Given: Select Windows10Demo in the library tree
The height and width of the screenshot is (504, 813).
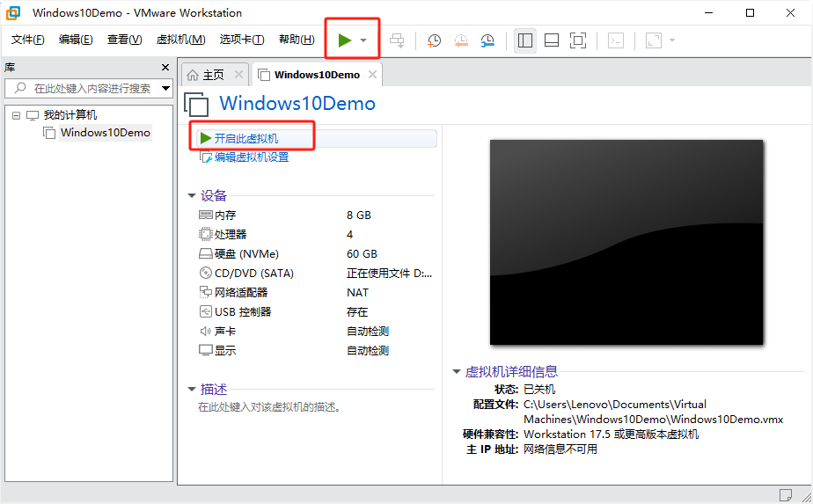Looking at the screenshot, I should tap(105, 133).
